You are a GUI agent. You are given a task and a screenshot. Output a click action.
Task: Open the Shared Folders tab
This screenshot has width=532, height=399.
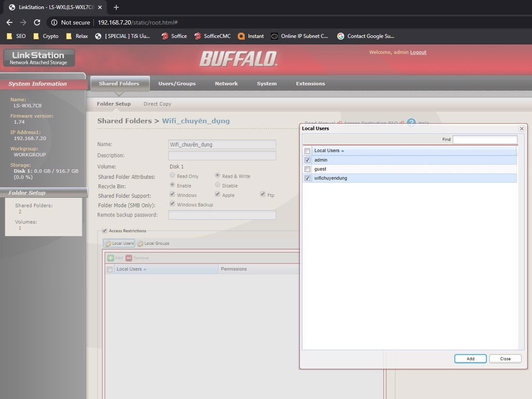(119, 84)
